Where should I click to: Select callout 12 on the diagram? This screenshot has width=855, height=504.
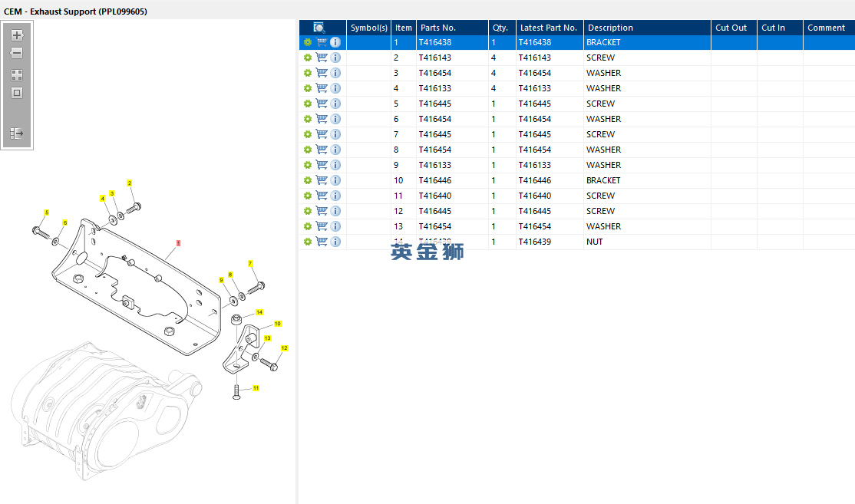click(284, 348)
